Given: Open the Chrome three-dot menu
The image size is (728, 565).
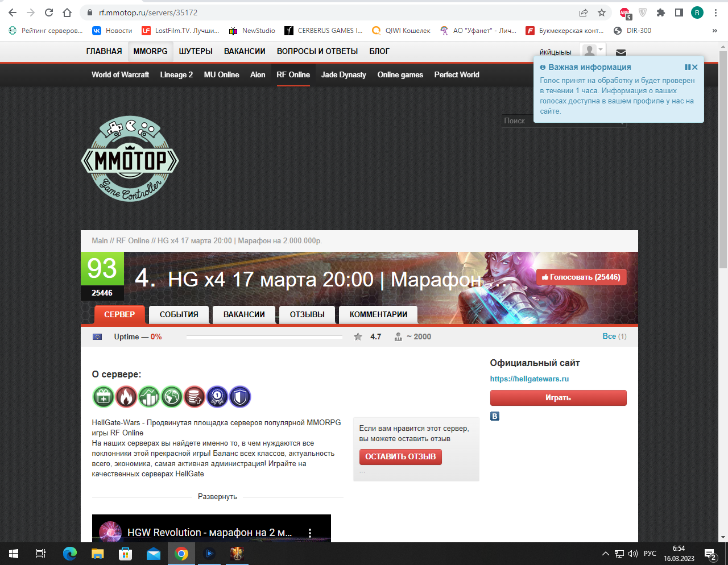Looking at the screenshot, I should [x=715, y=13].
